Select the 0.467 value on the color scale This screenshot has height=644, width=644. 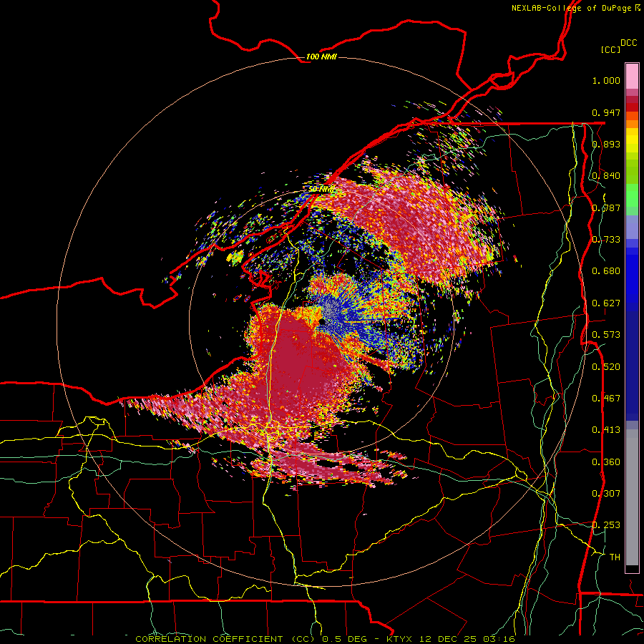[x=606, y=399]
